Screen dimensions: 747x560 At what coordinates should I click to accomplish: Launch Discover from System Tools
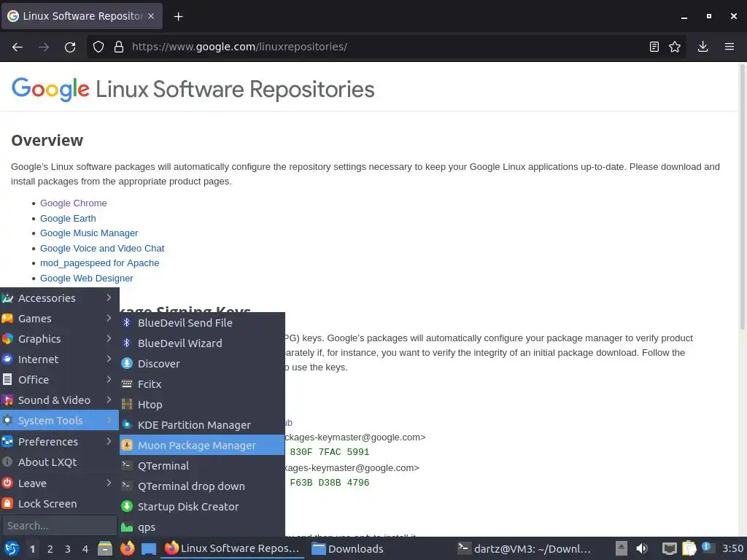(x=202, y=364)
